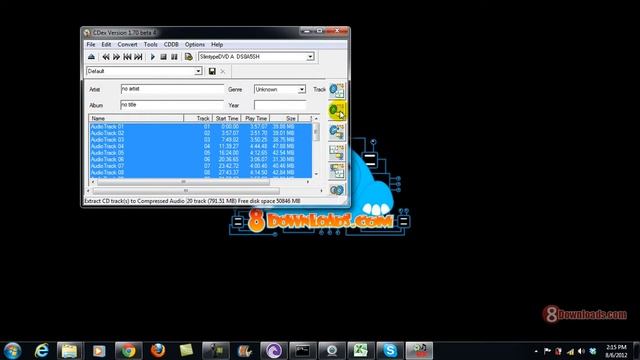Open the Edit menu
The width and height of the screenshot is (640, 360).
[106, 44]
